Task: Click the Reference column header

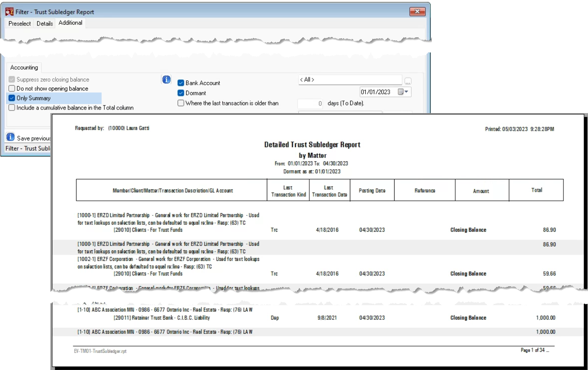Action: 425,191
